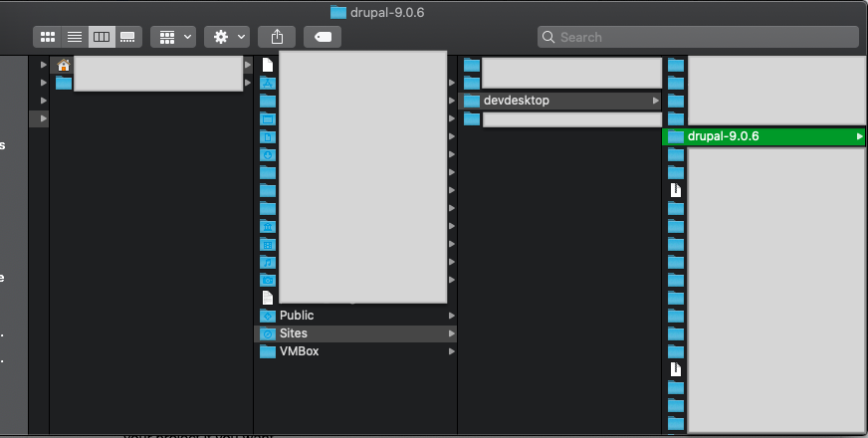The image size is (868, 438).
Task: Click the Edit Tags button
Action: [x=323, y=37]
